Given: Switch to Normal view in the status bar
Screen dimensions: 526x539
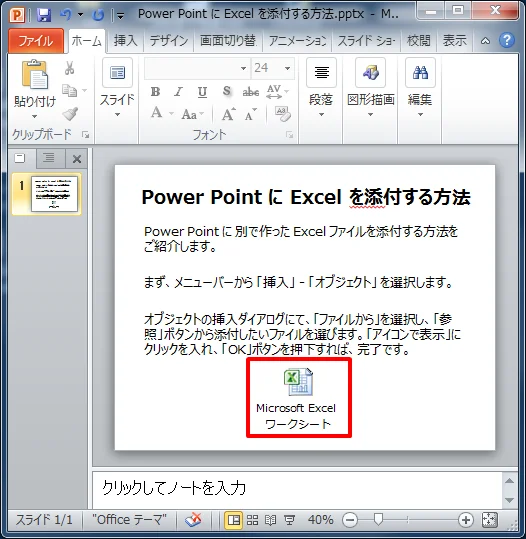Looking at the screenshot, I should (233, 520).
